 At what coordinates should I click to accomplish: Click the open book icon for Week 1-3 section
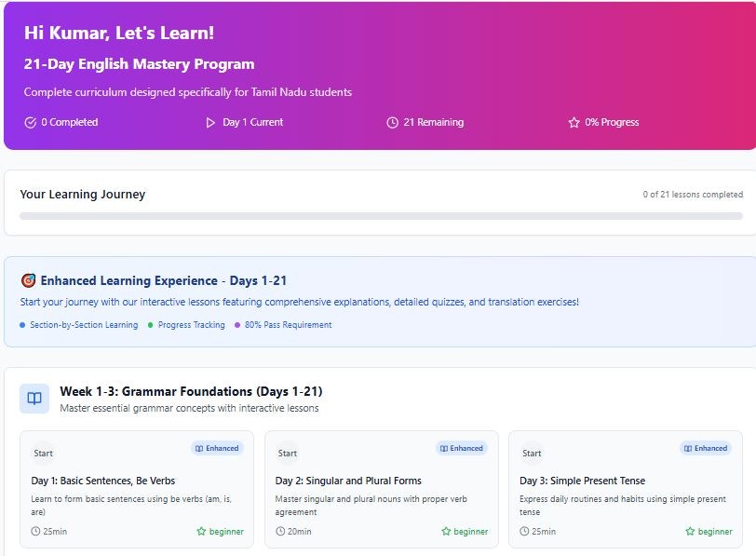34,398
